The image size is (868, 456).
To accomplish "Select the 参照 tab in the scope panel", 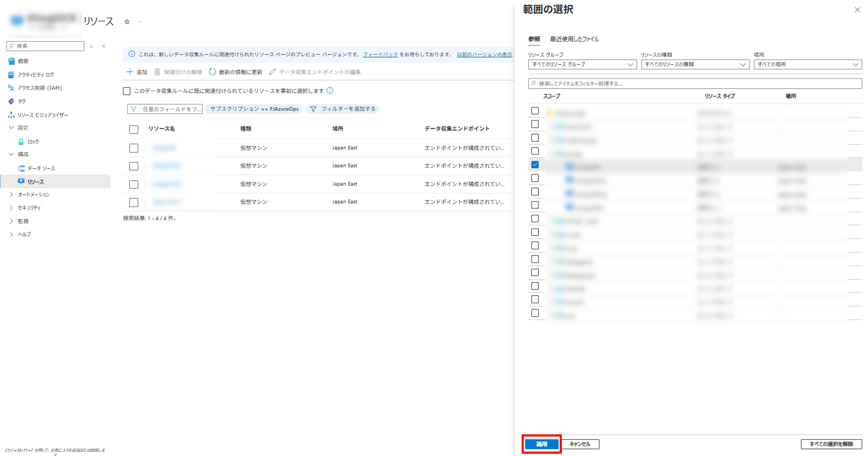I will tap(534, 39).
